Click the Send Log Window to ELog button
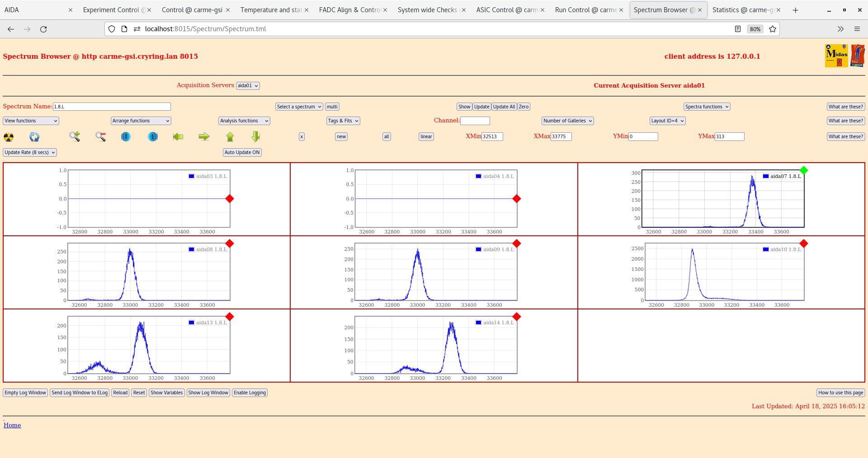 pos(80,393)
